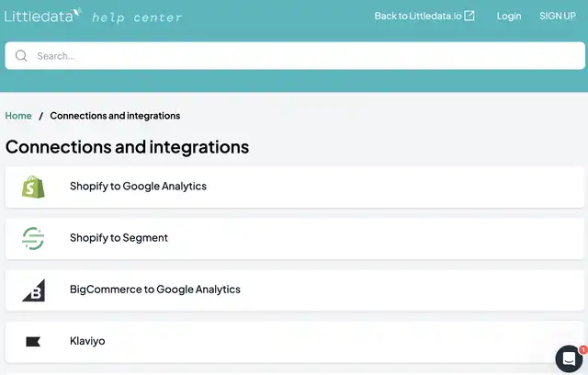Image resolution: width=588 pixels, height=375 pixels.
Task: Click the external link icon beside Littledata.io
Action: [x=469, y=16]
